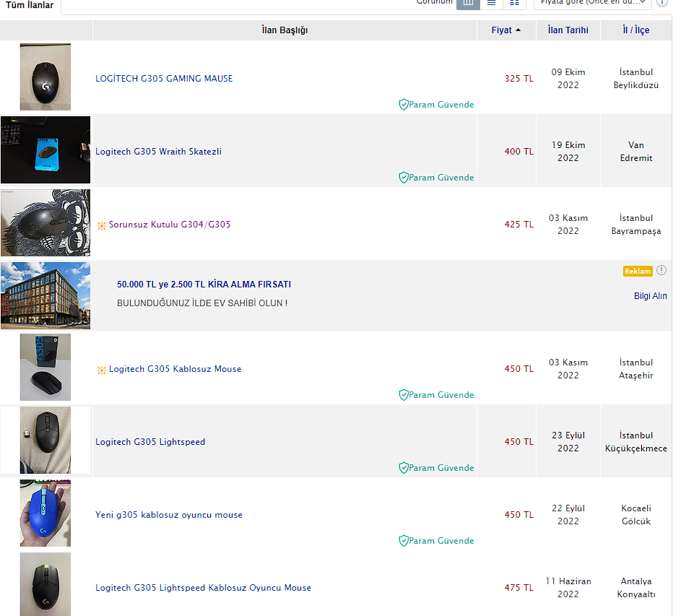Screen dimensions: 686x616
Task: Click star icon beside Sorunsuz Kutulu G304/G305
Action: 102,226
